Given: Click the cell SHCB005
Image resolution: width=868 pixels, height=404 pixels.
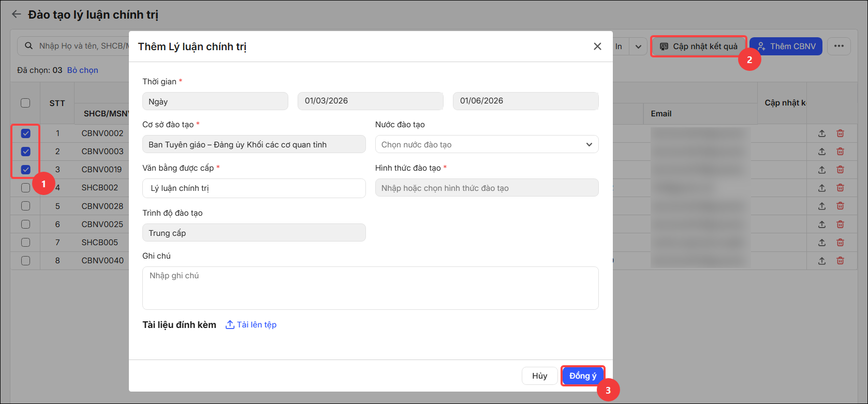Looking at the screenshot, I should [x=100, y=243].
